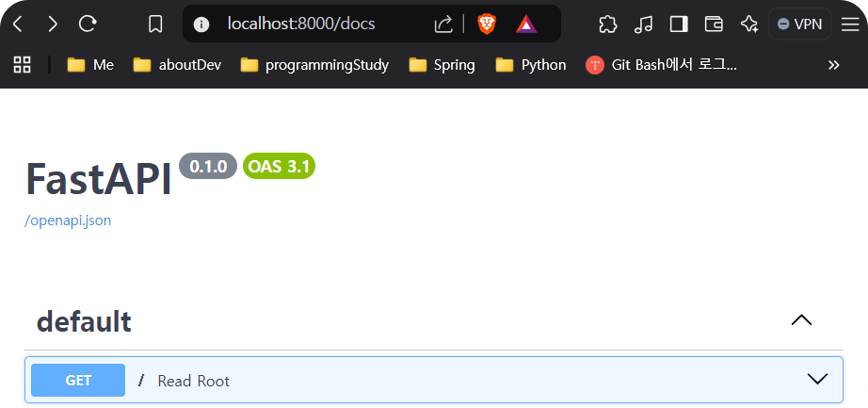This screenshot has height=408, width=868.
Task: Go back to previous page
Action: pyautogui.click(x=18, y=24)
